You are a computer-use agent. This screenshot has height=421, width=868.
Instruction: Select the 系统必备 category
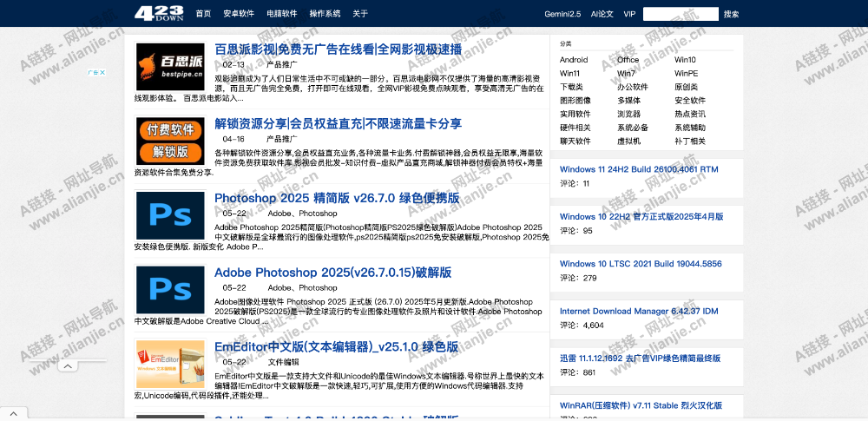(x=632, y=128)
